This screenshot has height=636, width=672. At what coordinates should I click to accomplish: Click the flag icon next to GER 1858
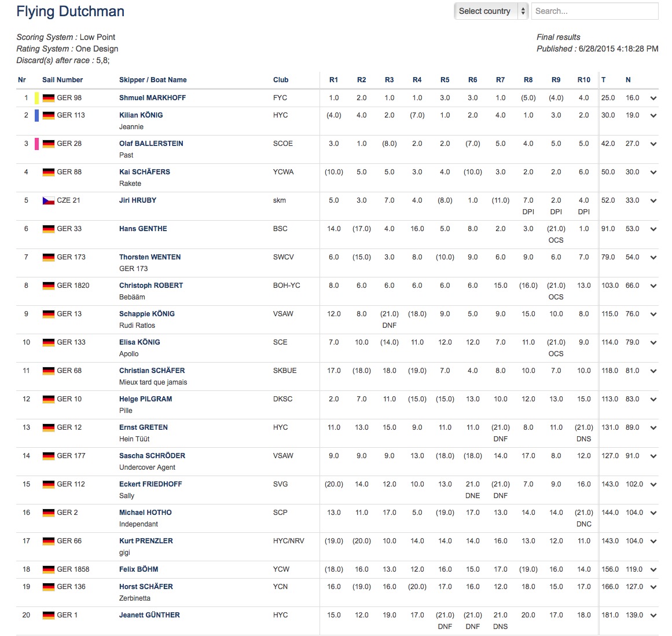pos(49,569)
